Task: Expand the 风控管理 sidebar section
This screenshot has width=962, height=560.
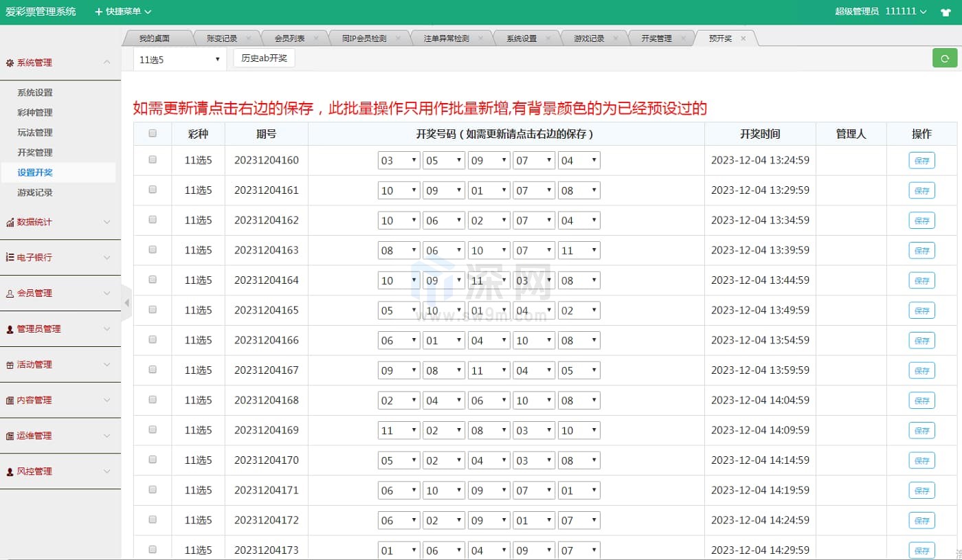Action: (60, 471)
